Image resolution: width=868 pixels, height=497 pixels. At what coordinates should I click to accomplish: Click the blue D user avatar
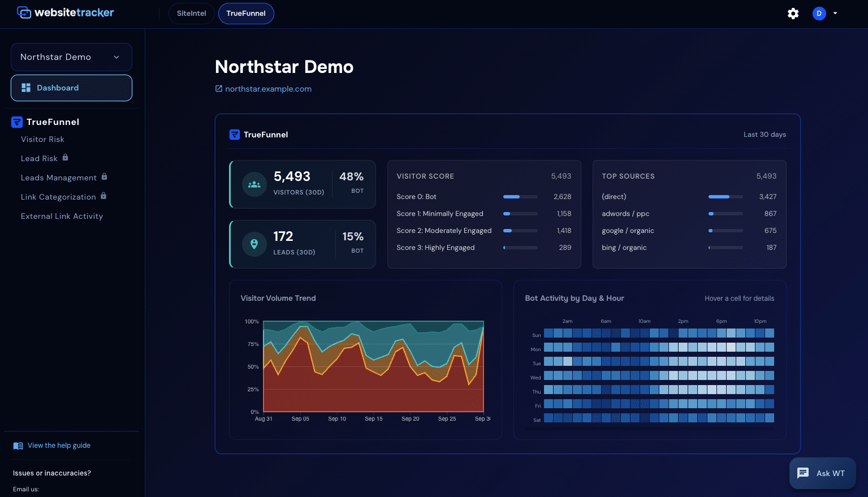coord(819,14)
